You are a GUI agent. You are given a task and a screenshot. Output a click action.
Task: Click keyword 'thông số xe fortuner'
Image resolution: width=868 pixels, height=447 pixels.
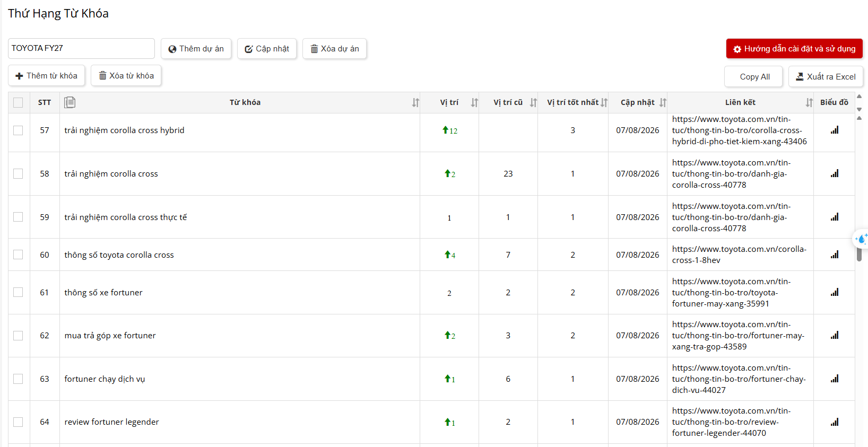tap(103, 293)
